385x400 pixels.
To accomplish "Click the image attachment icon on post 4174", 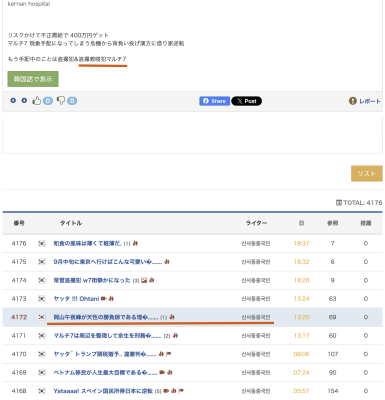I will point(144,280).
